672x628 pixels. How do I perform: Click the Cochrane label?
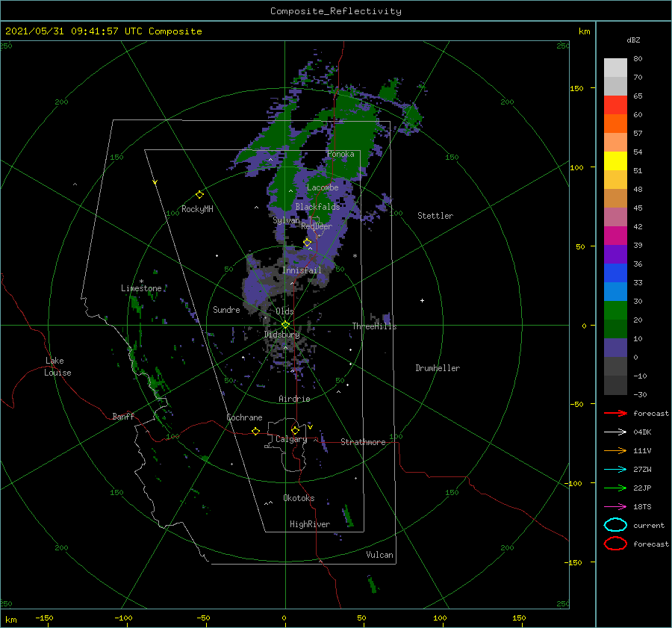244,417
